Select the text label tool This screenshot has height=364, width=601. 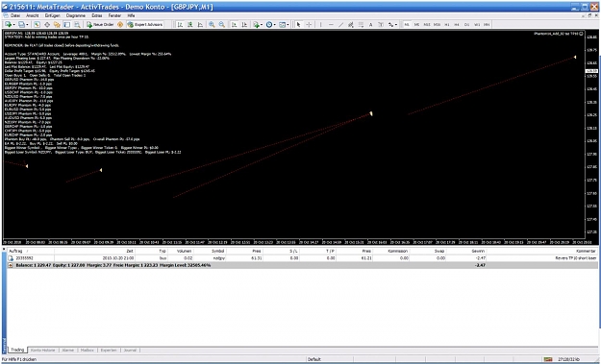381,25
